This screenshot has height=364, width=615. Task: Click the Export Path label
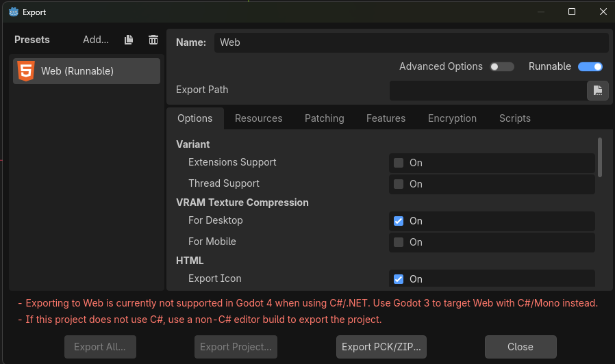coord(202,90)
